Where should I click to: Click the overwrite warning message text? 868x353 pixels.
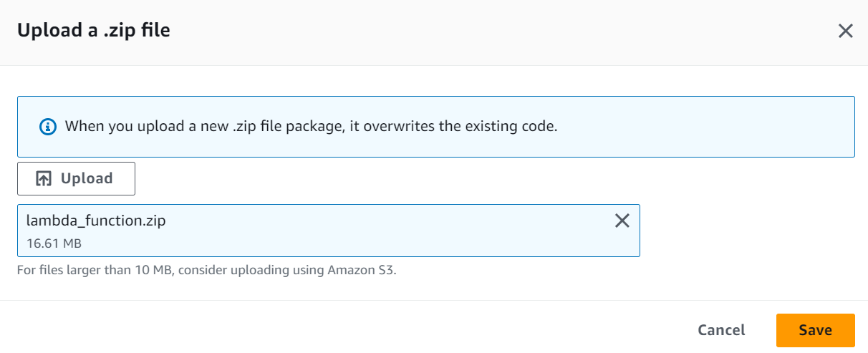pyautogui.click(x=311, y=127)
